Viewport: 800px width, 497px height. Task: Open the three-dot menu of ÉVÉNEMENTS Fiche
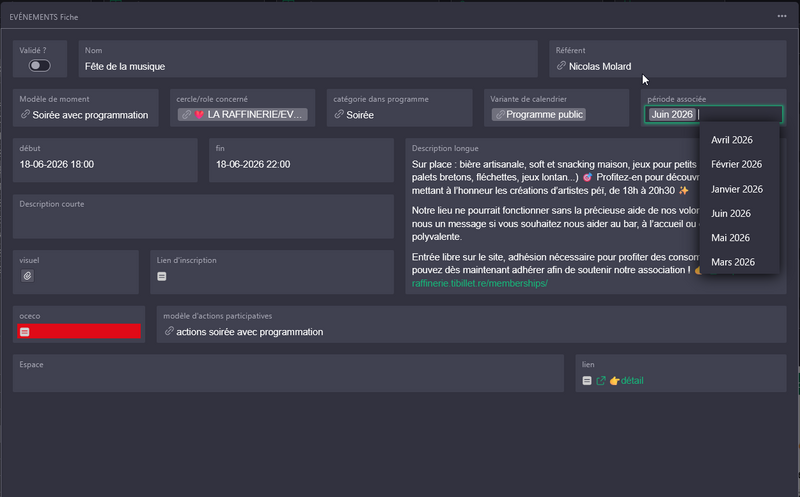click(x=782, y=16)
